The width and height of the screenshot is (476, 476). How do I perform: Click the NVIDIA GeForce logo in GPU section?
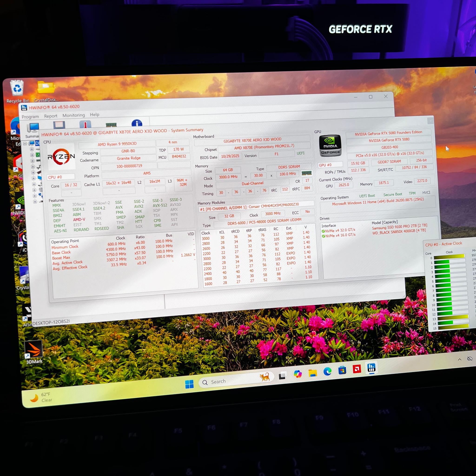(330, 145)
